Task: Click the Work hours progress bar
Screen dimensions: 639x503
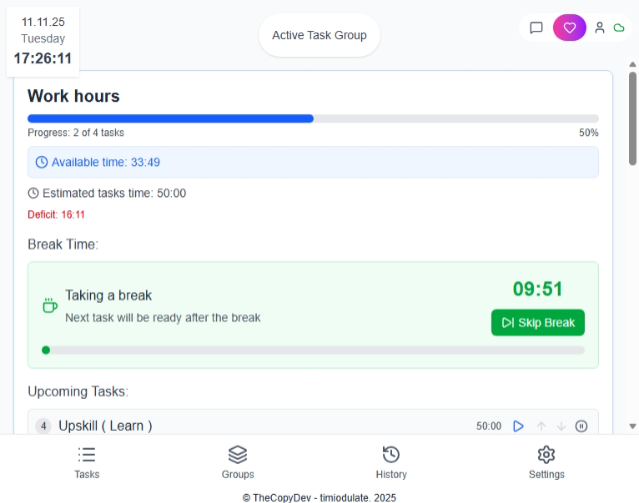Action: 313,119
